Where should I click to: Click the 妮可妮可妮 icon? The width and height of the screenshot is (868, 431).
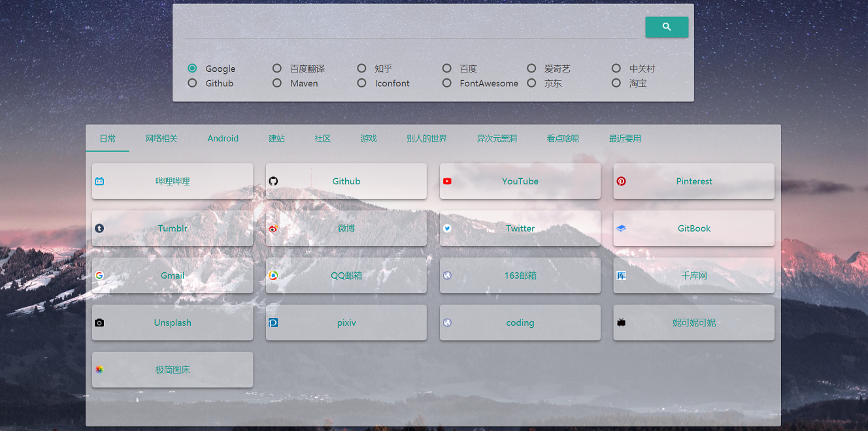pyautogui.click(x=621, y=322)
